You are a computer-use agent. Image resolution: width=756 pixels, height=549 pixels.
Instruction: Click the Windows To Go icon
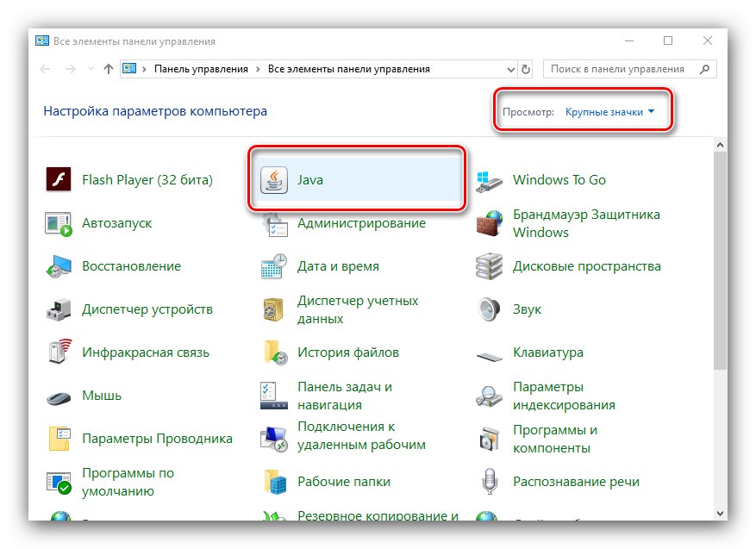pos(489,181)
